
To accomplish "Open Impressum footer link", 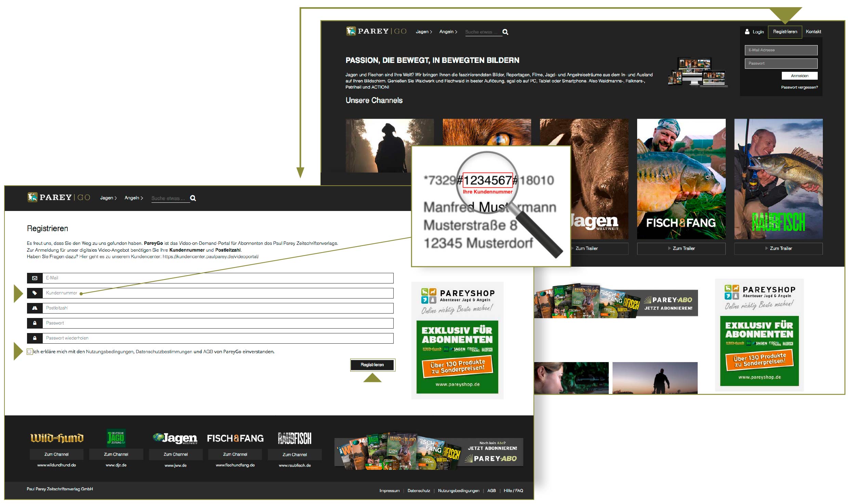I will point(389,491).
